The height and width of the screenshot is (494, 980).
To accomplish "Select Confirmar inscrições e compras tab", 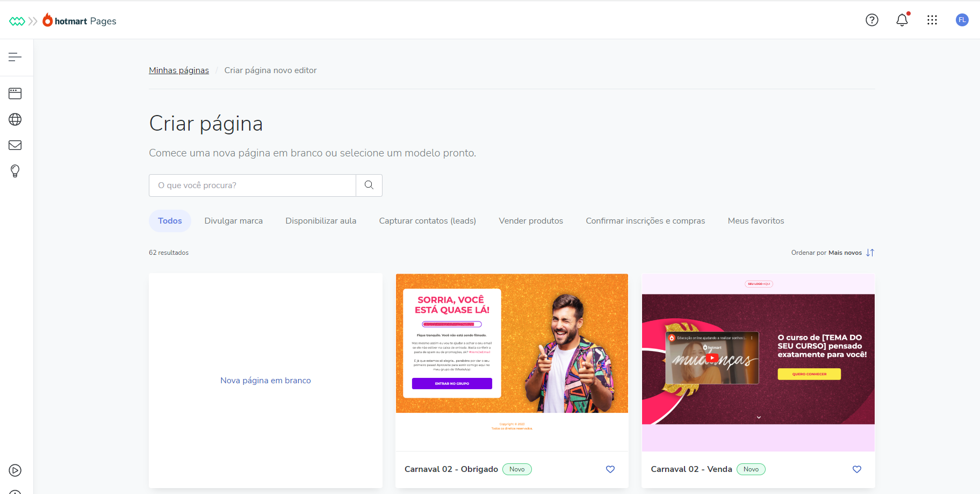I will pos(645,221).
